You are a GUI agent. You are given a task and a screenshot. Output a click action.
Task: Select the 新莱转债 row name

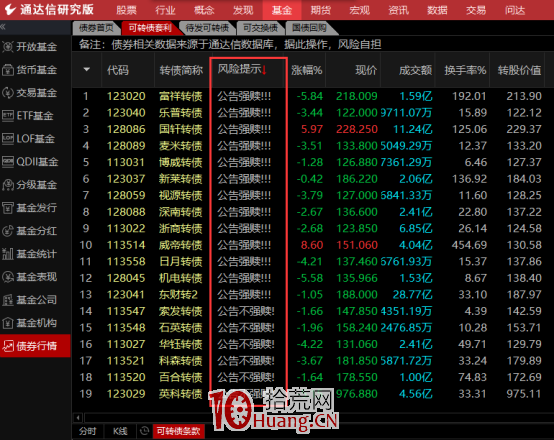coord(181,179)
